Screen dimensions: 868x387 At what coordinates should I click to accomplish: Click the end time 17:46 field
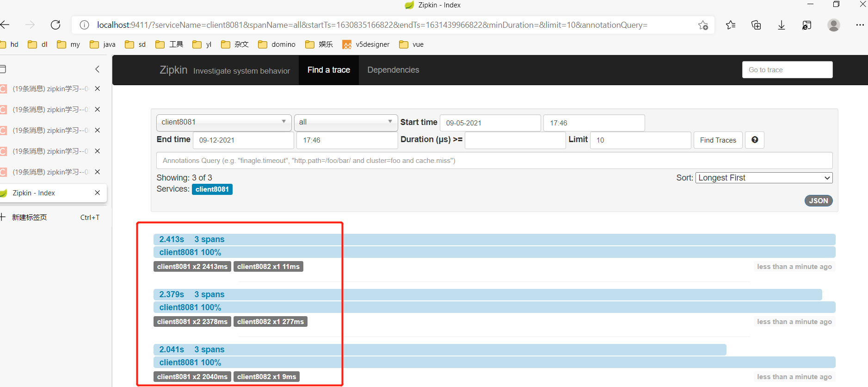(x=347, y=140)
